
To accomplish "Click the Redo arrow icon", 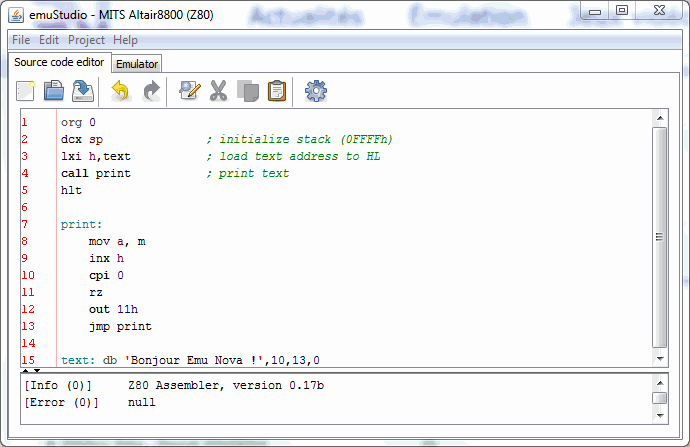I will coord(151,92).
